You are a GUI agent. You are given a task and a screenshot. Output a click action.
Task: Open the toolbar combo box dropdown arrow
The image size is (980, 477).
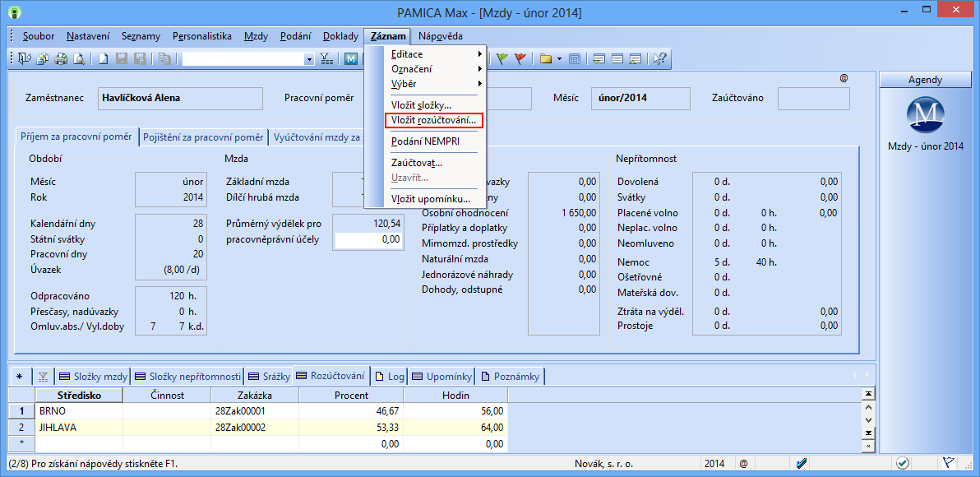[x=309, y=58]
